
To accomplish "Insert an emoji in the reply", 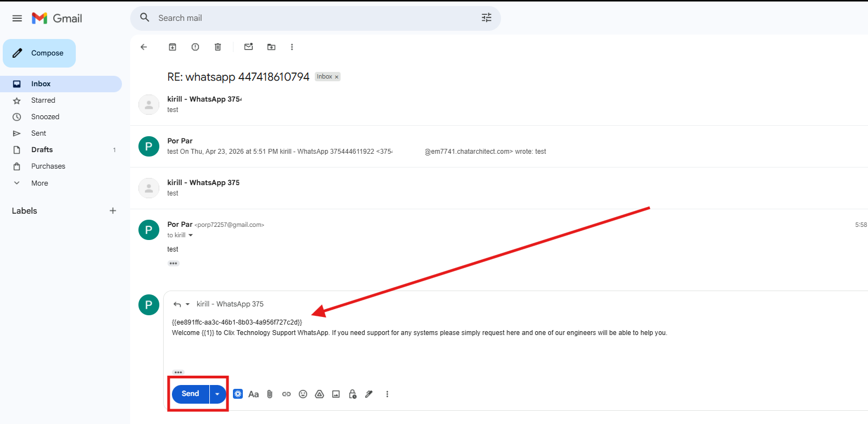I will coord(303,394).
